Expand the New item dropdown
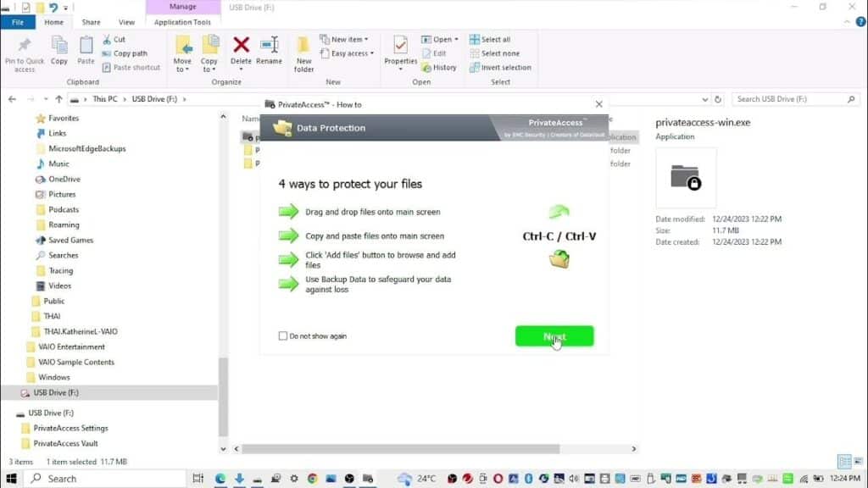The image size is (868, 488). pos(344,39)
